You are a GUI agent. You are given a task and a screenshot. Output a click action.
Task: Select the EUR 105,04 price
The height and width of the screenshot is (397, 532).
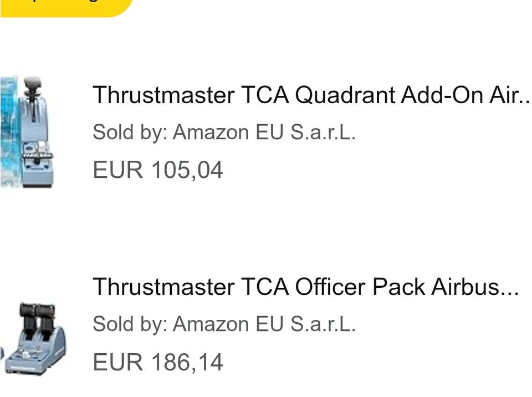pos(158,169)
